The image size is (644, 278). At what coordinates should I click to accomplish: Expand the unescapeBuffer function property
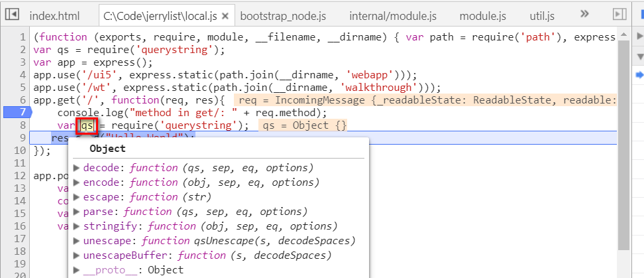76,255
